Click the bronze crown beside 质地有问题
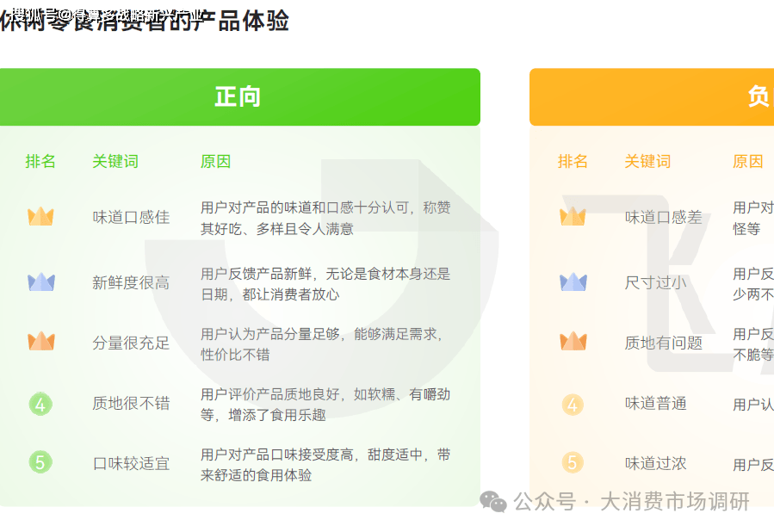The height and width of the screenshot is (532, 774). (x=573, y=342)
